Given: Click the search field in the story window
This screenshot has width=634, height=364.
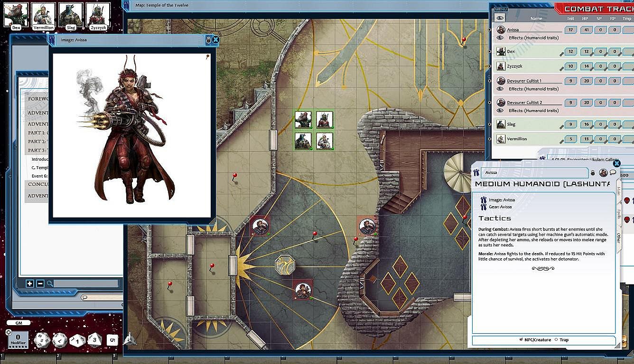Looking at the screenshot, I should pyautogui.click(x=85, y=283).
